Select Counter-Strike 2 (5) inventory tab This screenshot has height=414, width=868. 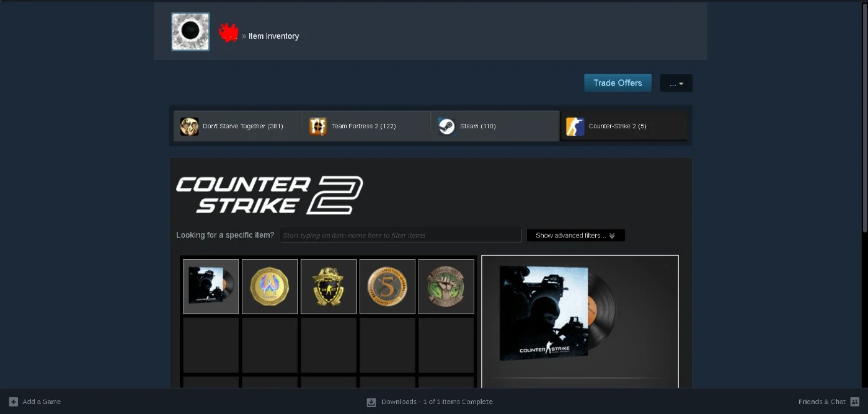tap(624, 126)
